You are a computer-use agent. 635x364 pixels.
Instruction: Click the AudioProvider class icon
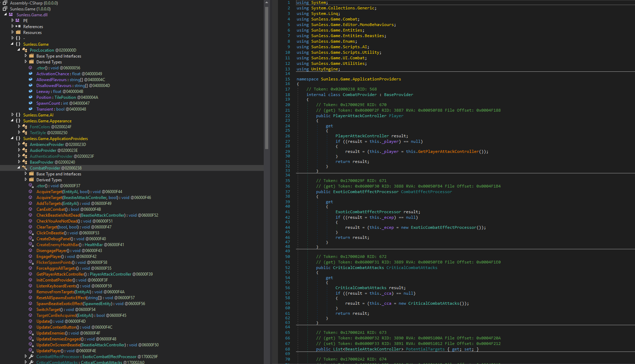(25, 150)
